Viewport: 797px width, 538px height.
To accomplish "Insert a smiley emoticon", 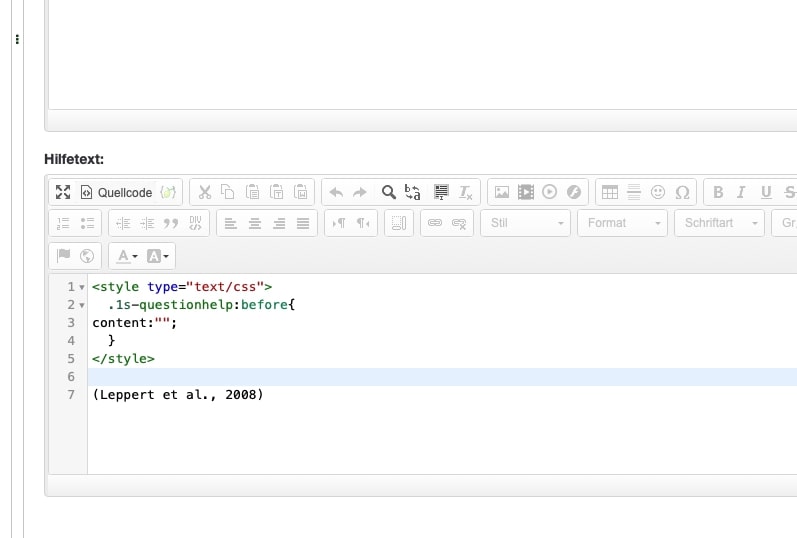I will click(658, 192).
